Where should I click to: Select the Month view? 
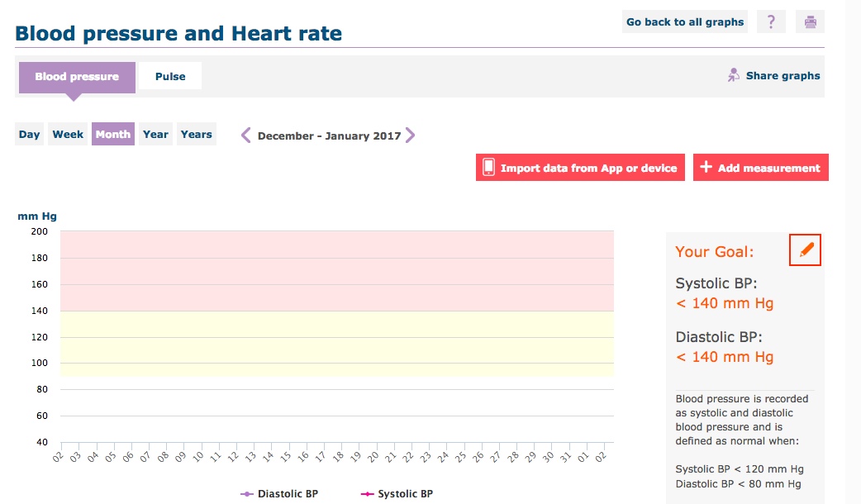[113, 134]
